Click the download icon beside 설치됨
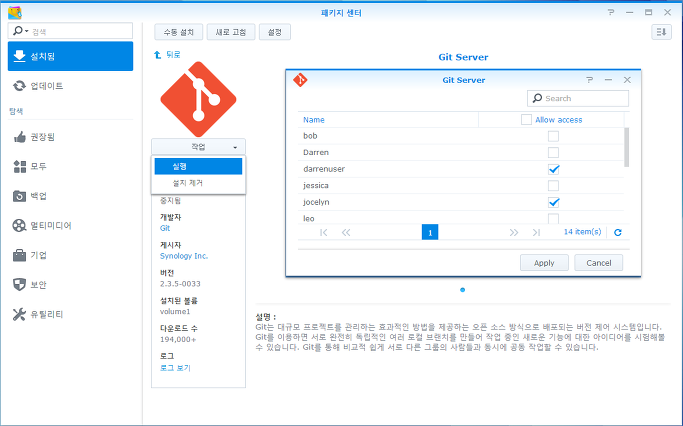Screen dimensions: 683x426 point(20,56)
